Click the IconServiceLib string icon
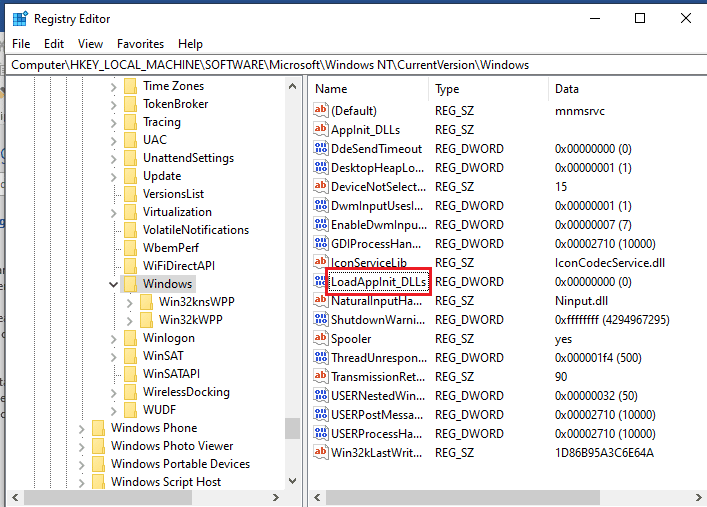Viewport: 707px width, 507px height. pos(321,262)
